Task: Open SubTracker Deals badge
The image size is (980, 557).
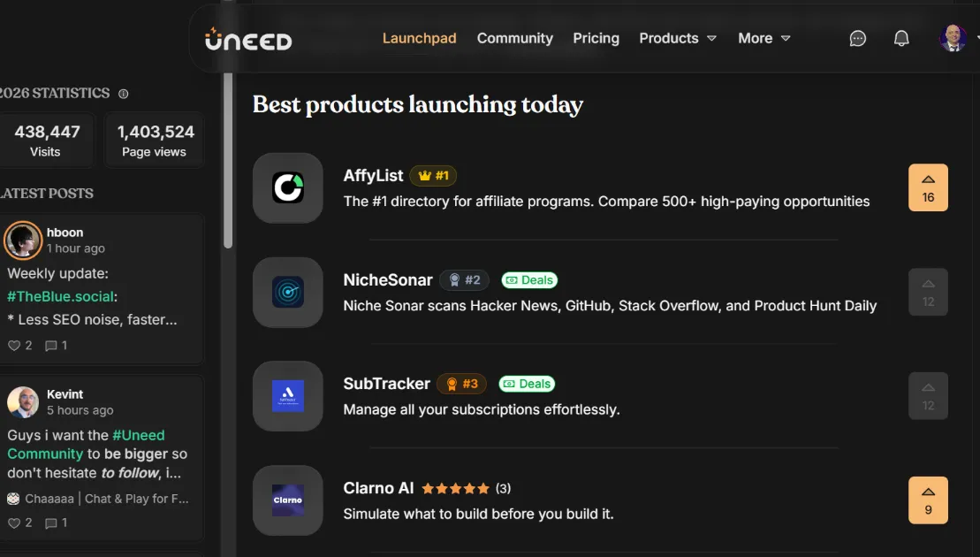Action: 527,384
